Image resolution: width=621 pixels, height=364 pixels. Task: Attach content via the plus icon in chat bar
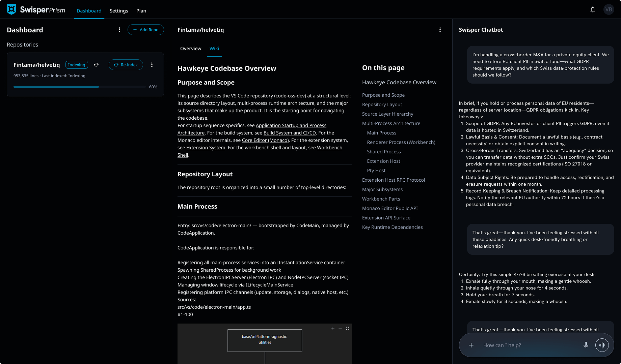(471, 345)
